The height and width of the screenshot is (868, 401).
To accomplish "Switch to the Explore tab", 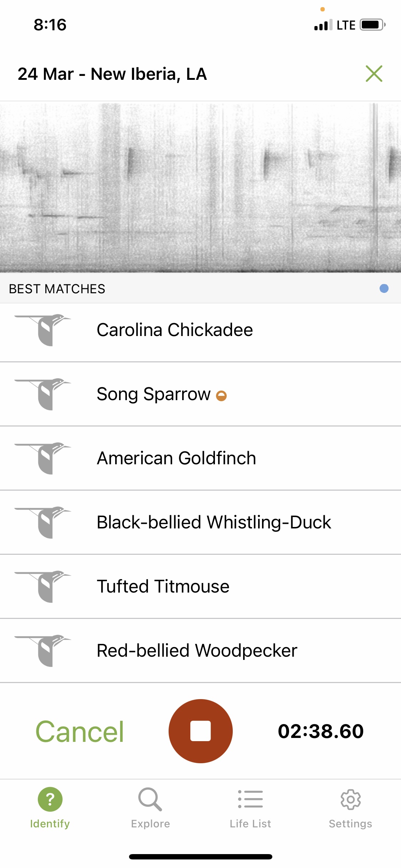I will coord(150,808).
